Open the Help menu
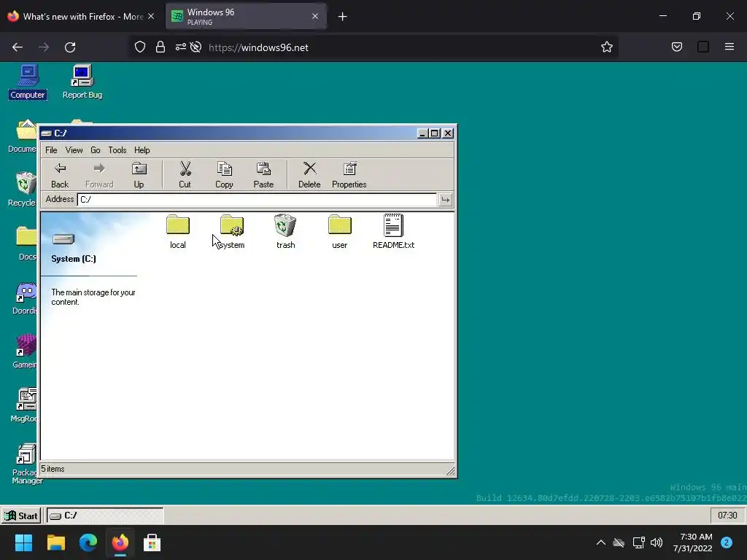Screen dimensions: 747x560 coord(142,150)
